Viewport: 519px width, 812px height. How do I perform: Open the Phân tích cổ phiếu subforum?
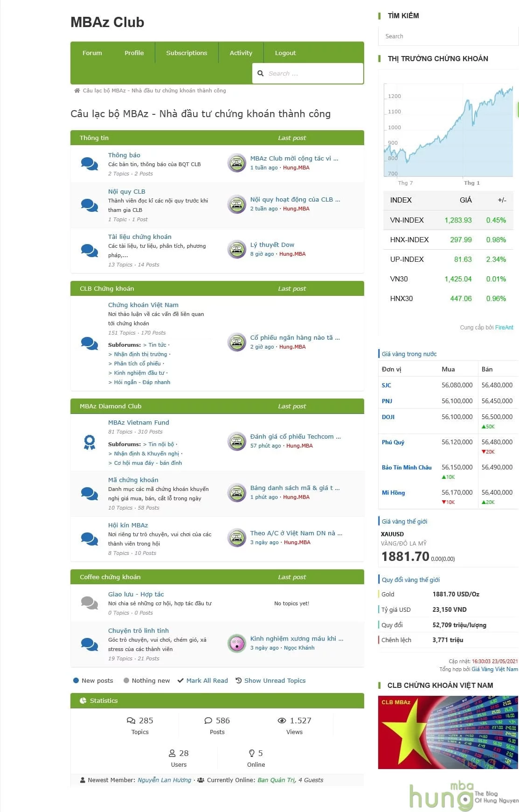(137, 364)
